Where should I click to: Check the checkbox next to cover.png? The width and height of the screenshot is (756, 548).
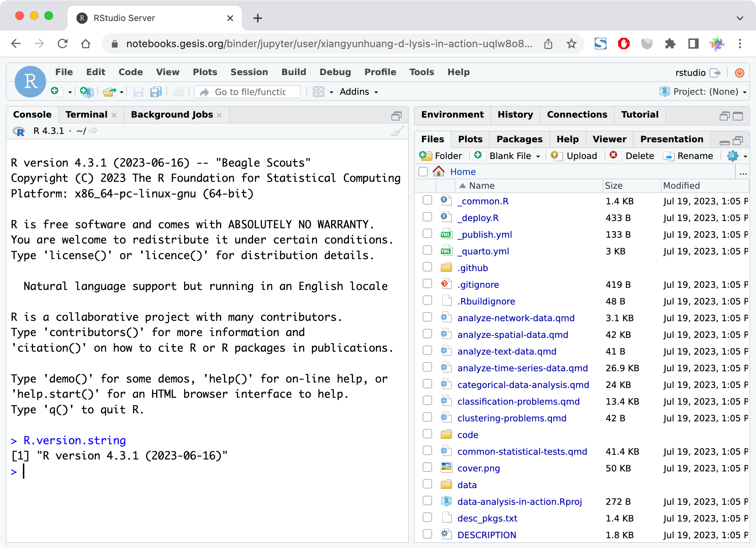pyautogui.click(x=427, y=467)
